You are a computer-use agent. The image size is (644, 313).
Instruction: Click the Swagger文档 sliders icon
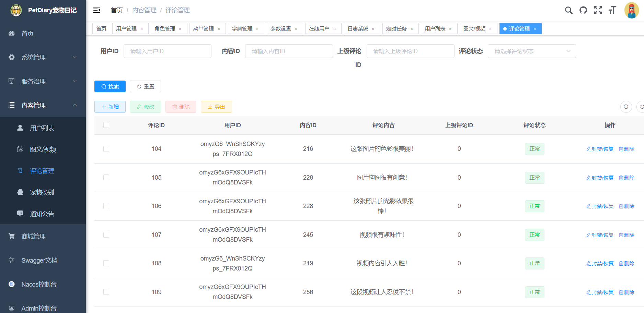(x=12, y=260)
